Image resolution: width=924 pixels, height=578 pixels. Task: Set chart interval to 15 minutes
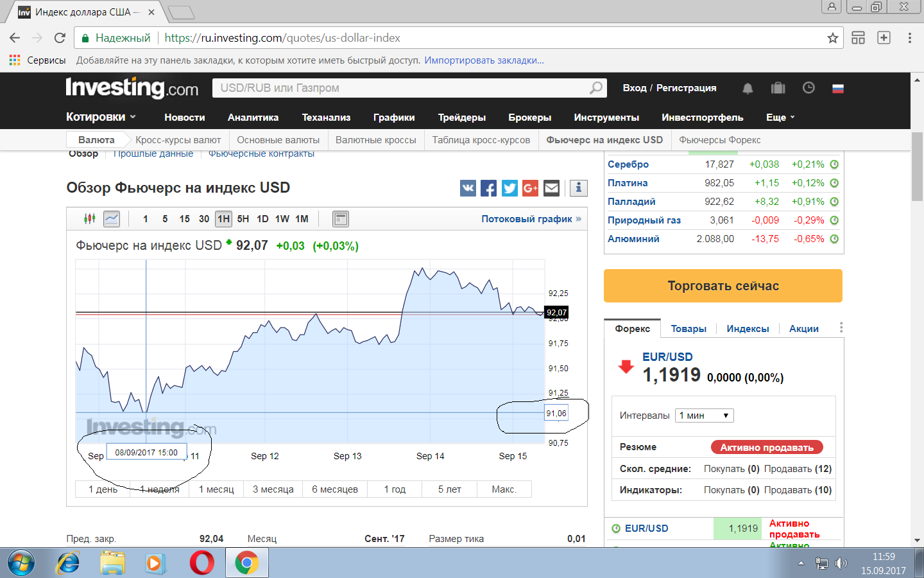(x=184, y=219)
